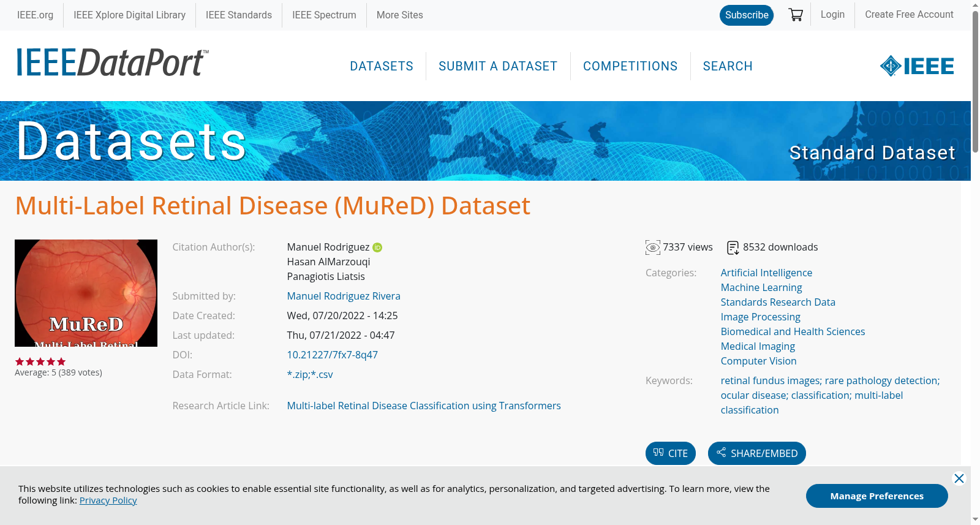Click the ocular disease keyword
This screenshot has height=525, width=980.
point(754,395)
